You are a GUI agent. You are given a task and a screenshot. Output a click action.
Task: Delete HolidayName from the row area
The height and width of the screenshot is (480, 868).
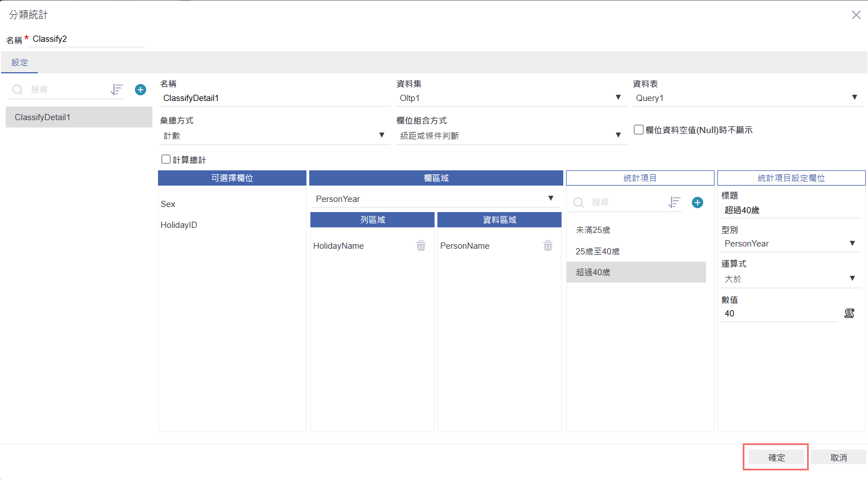tap(421, 246)
